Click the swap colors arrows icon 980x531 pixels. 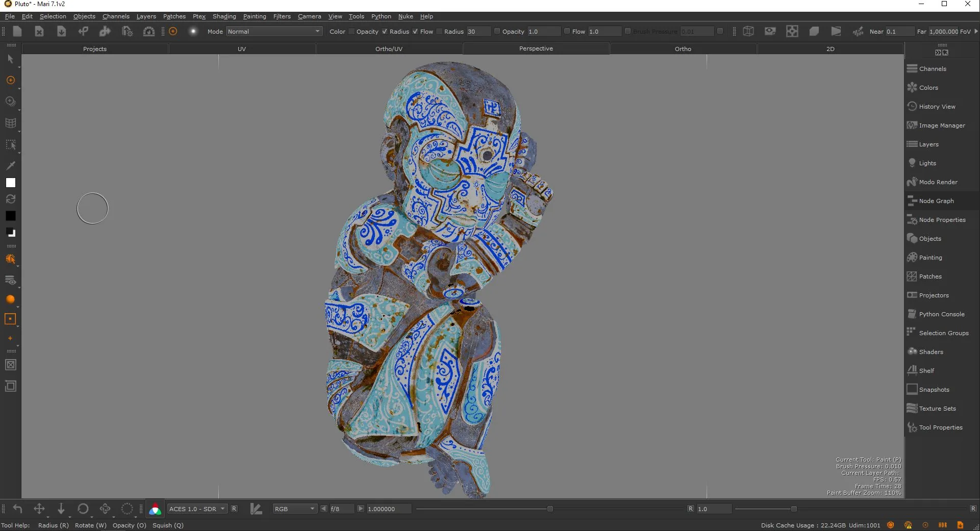(x=10, y=199)
